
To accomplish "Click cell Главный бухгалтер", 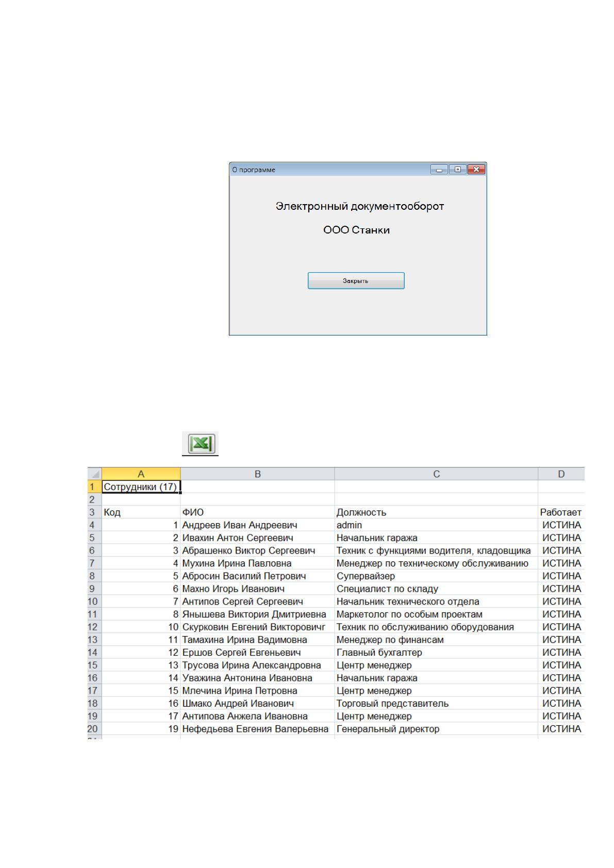I will click(436, 653).
